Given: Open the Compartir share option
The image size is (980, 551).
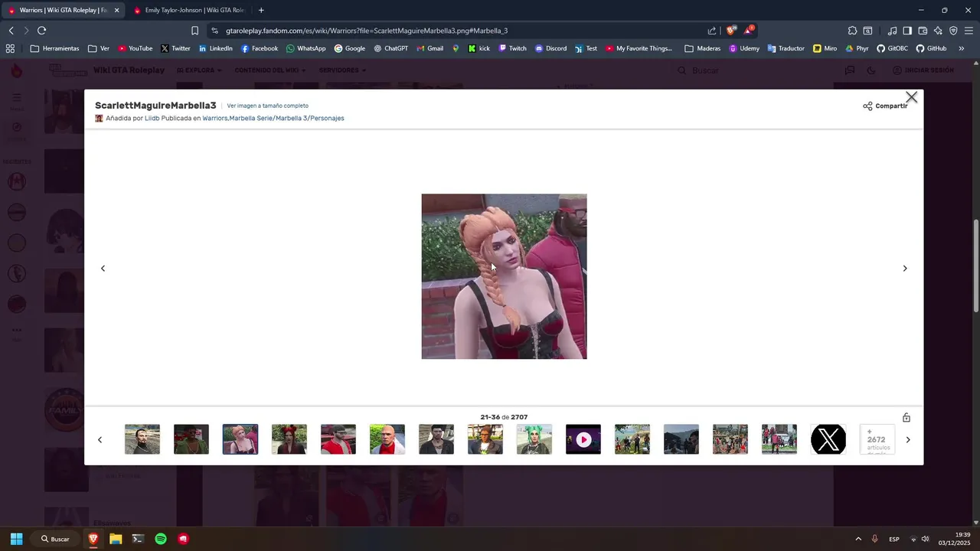Looking at the screenshot, I should 885,106.
